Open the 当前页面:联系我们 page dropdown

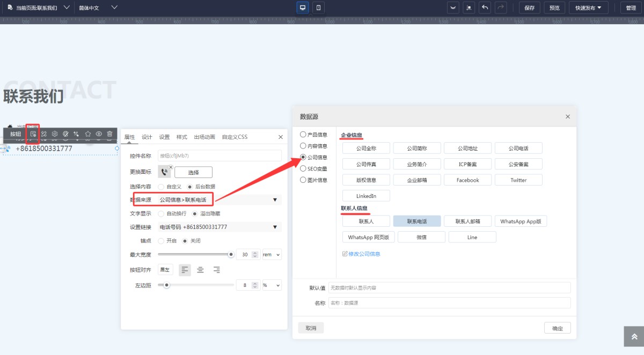point(66,8)
